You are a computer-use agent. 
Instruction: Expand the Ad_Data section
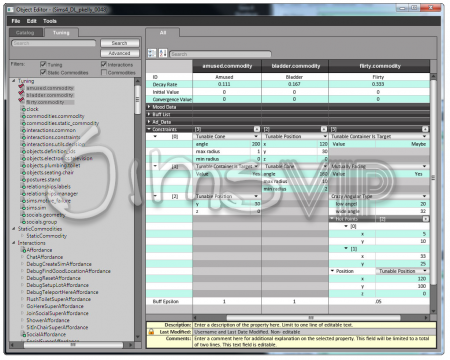coord(149,122)
